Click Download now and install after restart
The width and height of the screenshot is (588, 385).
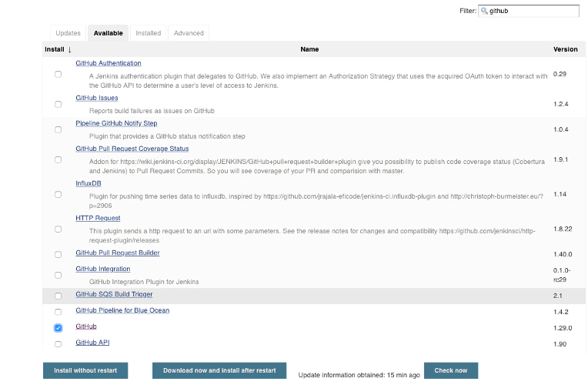point(219,370)
